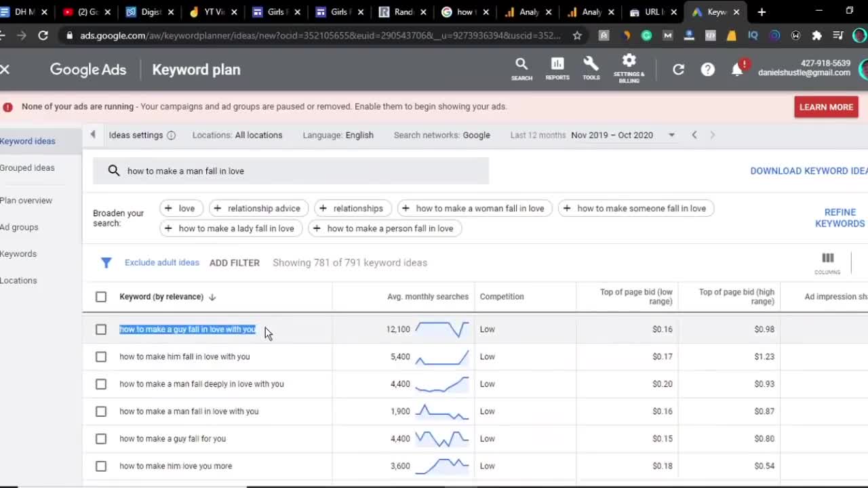This screenshot has height=488, width=868.
Task: Click DOWNLOAD KEYWORD IDEAS link
Action: pyautogui.click(x=808, y=171)
